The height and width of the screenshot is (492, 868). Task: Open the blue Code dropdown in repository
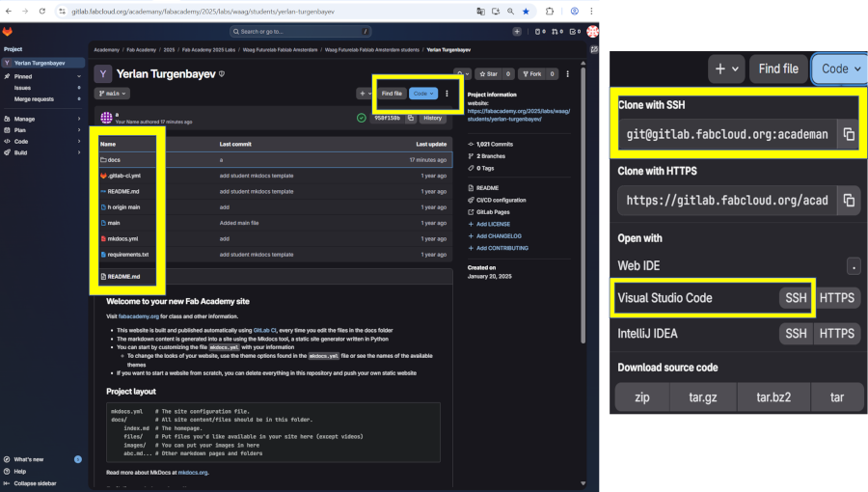423,94
